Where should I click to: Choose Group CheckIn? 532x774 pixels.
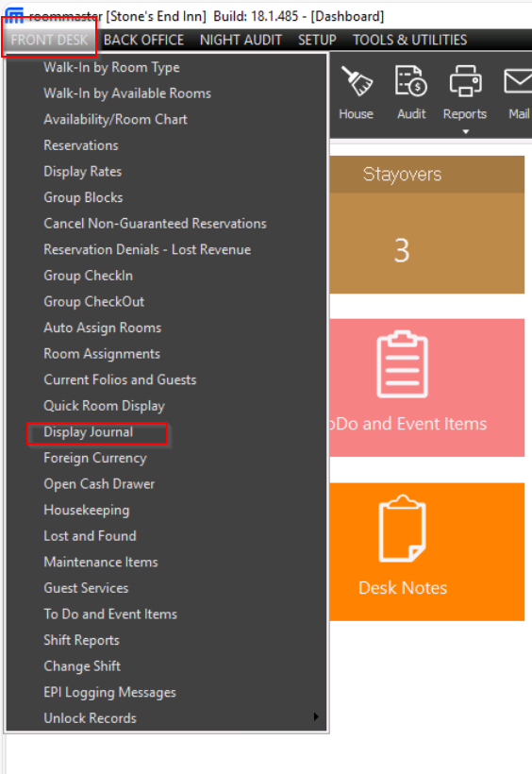point(88,276)
